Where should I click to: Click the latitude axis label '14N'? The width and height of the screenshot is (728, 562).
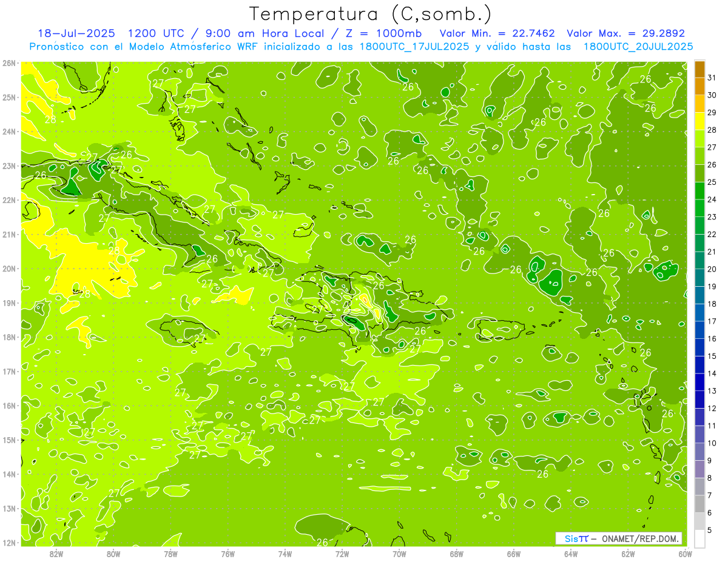(x=8, y=474)
